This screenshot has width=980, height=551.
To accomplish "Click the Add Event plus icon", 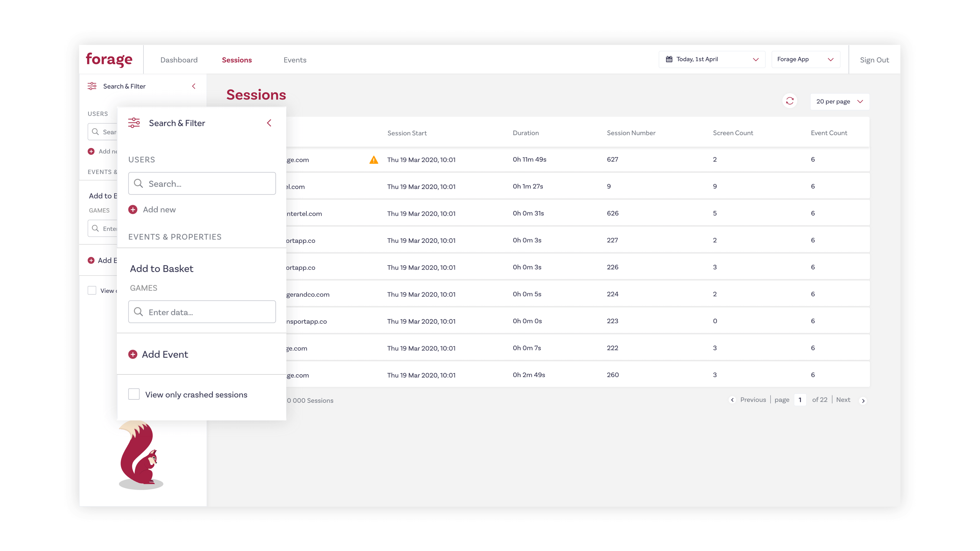I will [133, 354].
